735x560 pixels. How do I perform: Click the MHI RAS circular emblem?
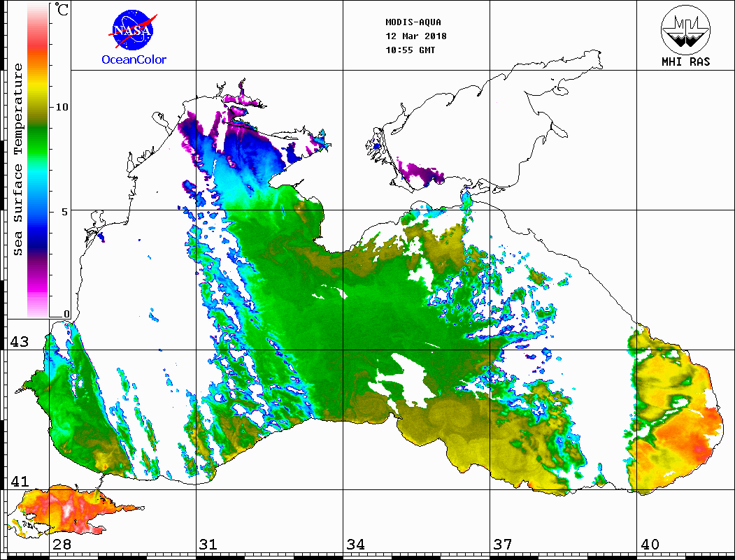[x=685, y=29]
